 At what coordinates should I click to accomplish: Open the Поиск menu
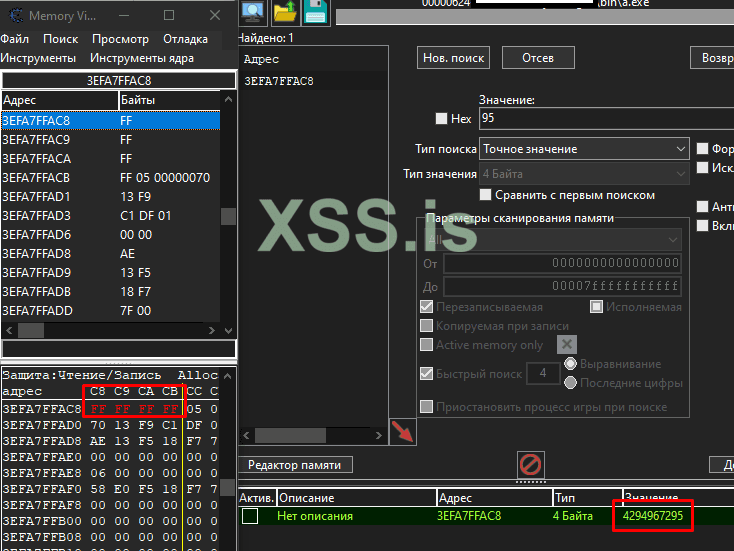[x=60, y=39]
